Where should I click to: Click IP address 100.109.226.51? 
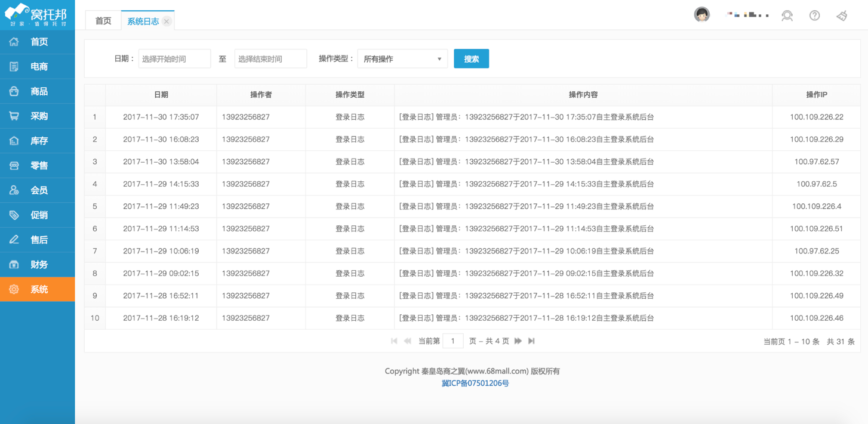pyautogui.click(x=817, y=229)
